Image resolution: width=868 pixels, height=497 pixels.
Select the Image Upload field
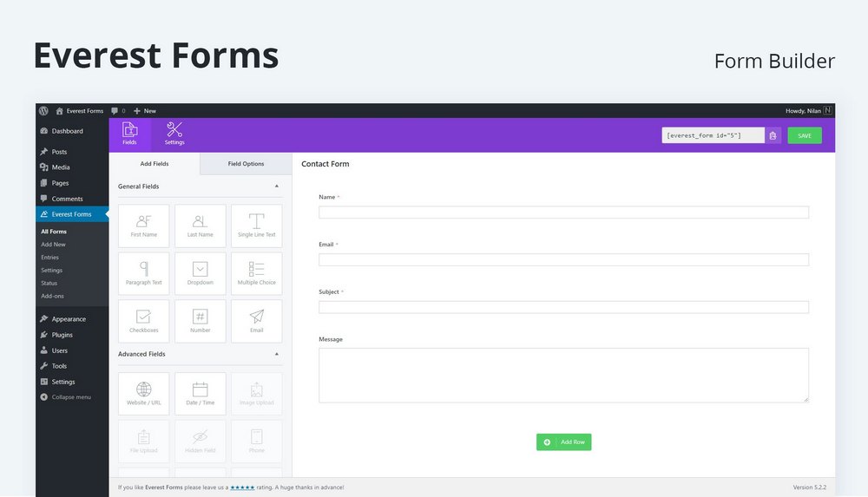pos(256,394)
